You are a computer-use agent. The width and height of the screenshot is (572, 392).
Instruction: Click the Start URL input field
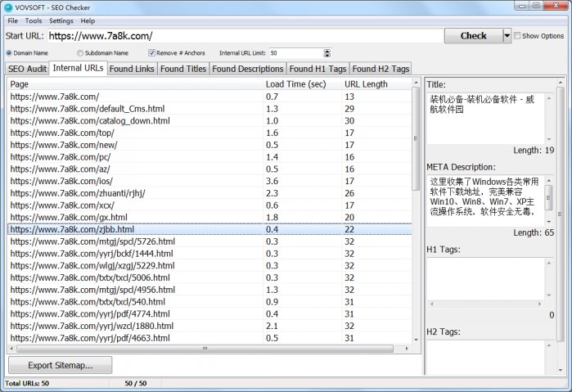pos(245,36)
